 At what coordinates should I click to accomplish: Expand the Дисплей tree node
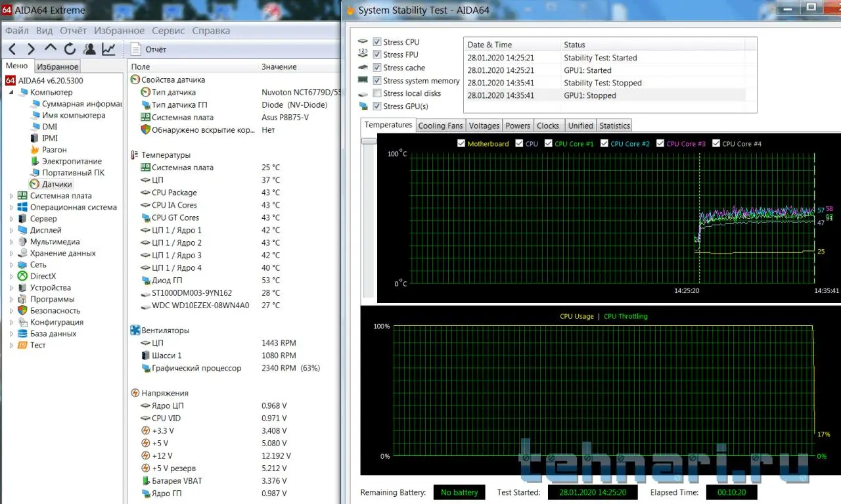11,231
